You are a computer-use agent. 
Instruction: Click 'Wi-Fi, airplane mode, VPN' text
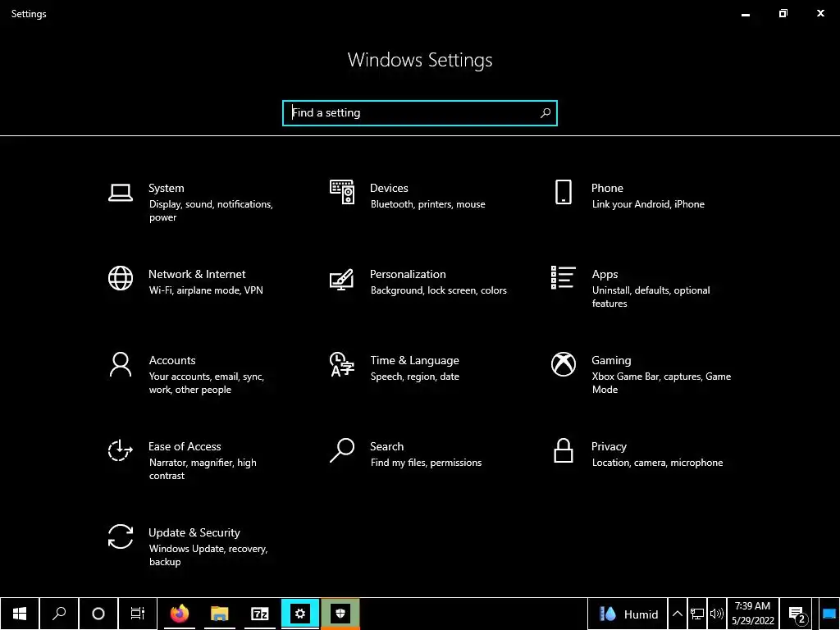tap(206, 290)
